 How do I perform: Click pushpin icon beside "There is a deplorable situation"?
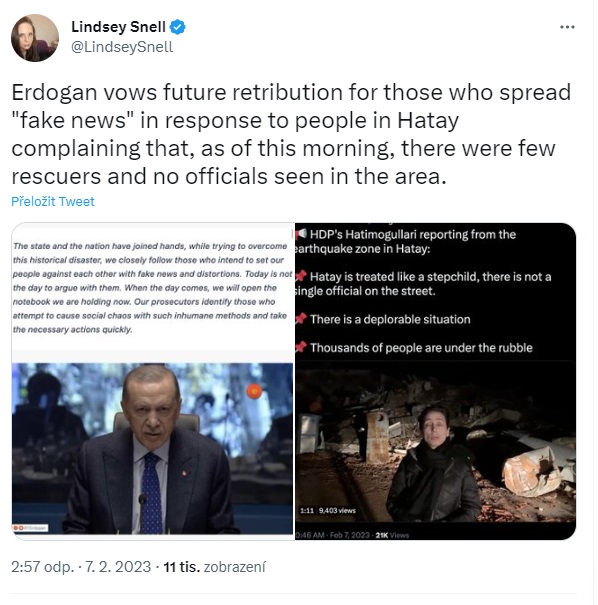coord(301,319)
